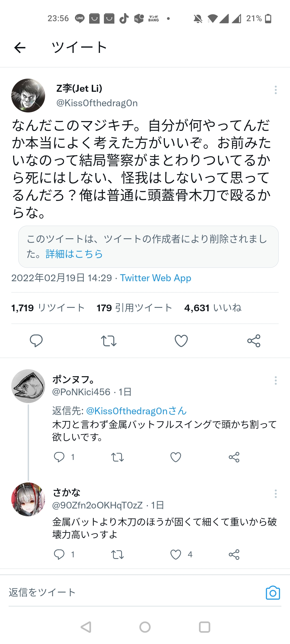Open more options on さかな reply
The height and width of the screenshot is (644, 290).
(275, 494)
